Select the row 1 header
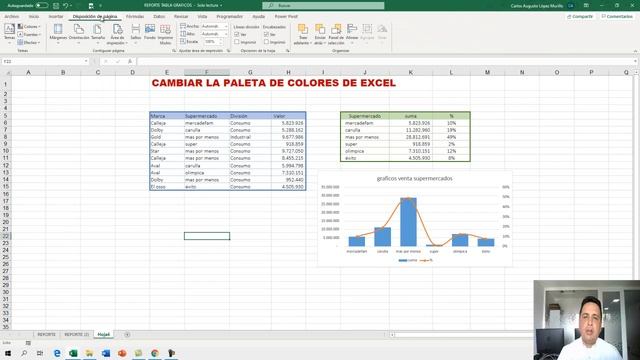Screen dimensions: 640x360 click(6, 83)
